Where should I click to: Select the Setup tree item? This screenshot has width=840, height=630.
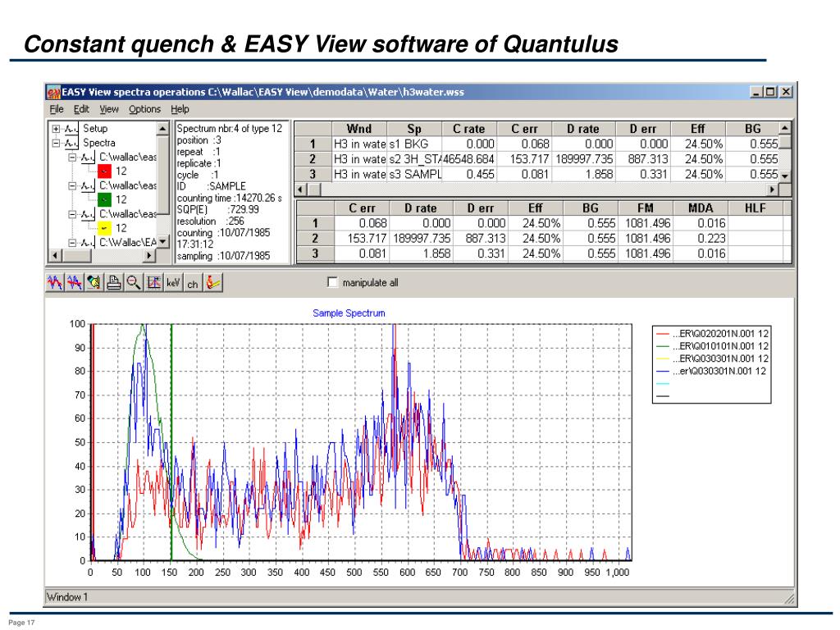pyautogui.click(x=95, y=129)
